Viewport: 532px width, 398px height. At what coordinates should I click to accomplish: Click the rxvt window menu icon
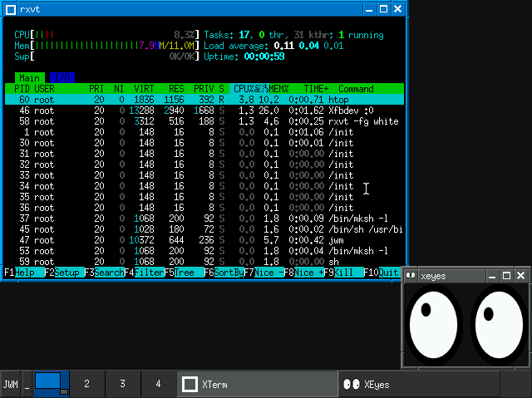(11, 9)
